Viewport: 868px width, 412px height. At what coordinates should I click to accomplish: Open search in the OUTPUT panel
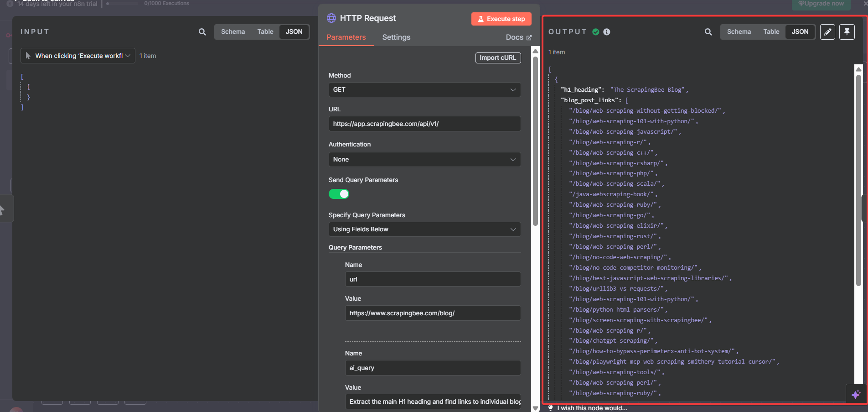(708, 32)
